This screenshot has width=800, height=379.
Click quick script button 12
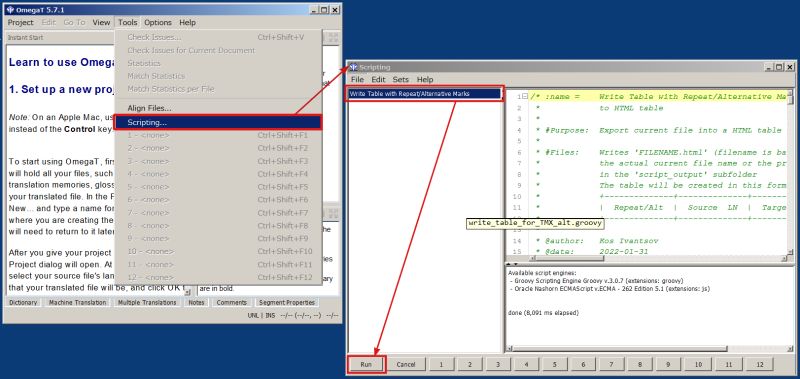[x=759, y=365]
